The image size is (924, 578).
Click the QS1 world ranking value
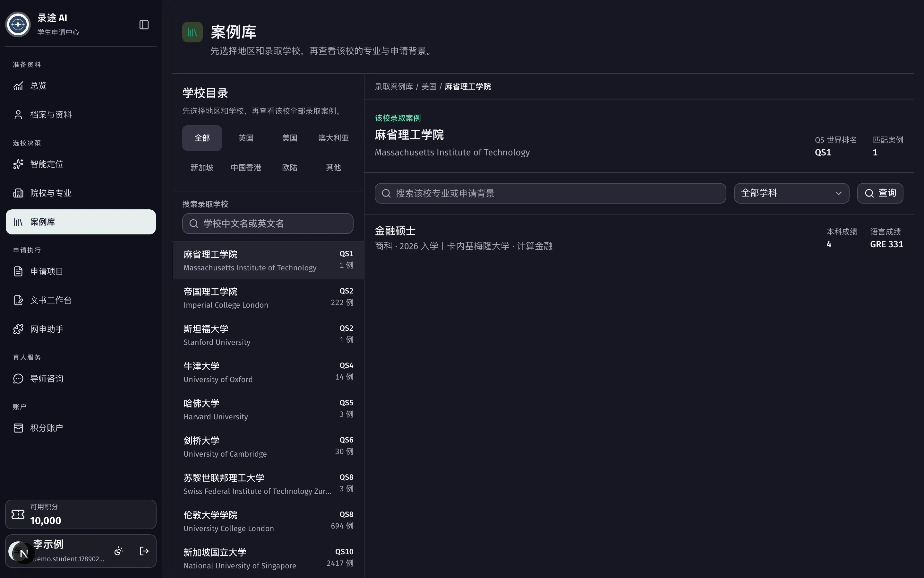coord(823,153)
